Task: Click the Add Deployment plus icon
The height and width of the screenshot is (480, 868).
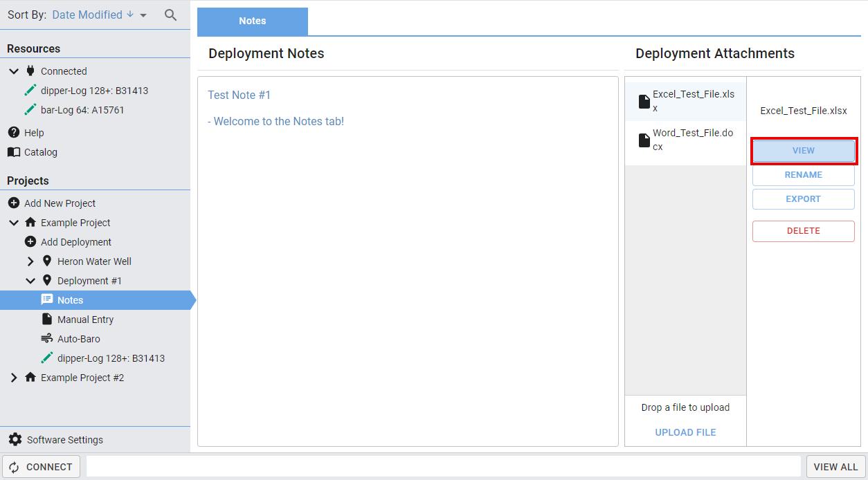Action: pyautogui.click(x=30, y=241)
